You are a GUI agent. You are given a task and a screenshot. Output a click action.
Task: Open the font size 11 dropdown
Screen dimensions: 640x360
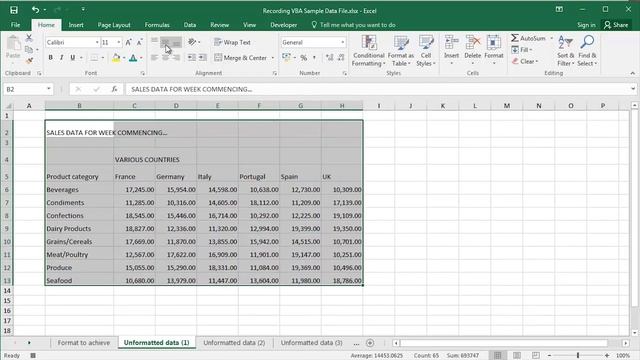click(119, 42)
